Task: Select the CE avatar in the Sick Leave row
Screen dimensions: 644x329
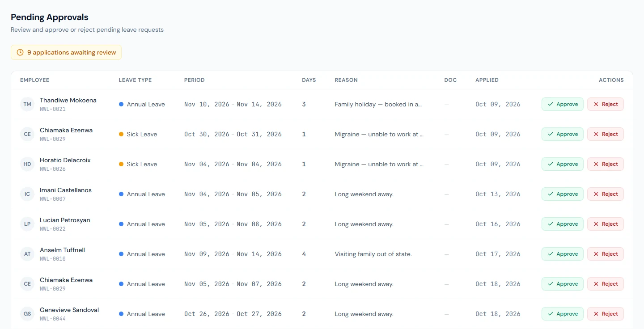Action: tap(27, 134)
